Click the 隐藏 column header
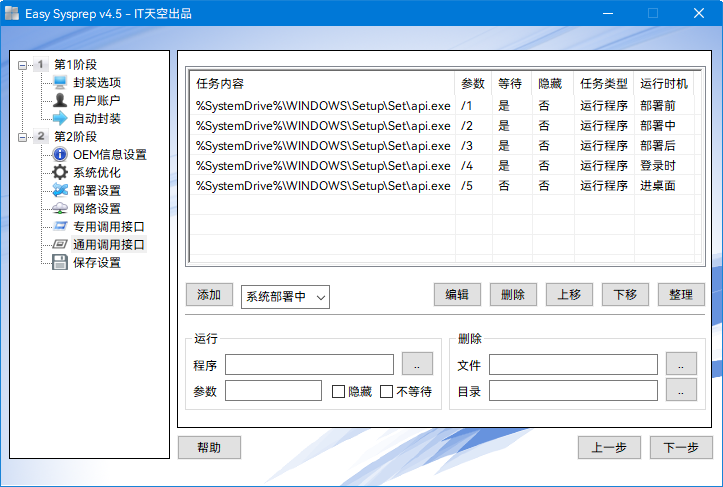723x487 pixels. 552,83
